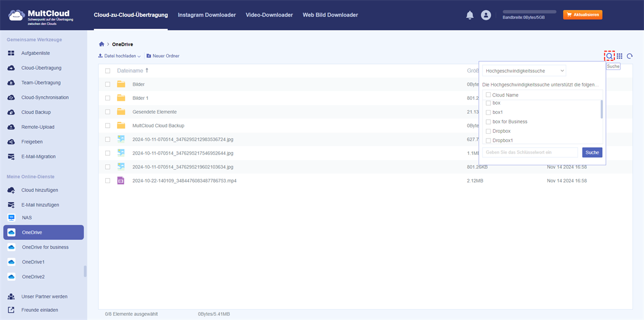
Task: Open the MultCloud Cloud Backup folder
Action: click(158, 126)
